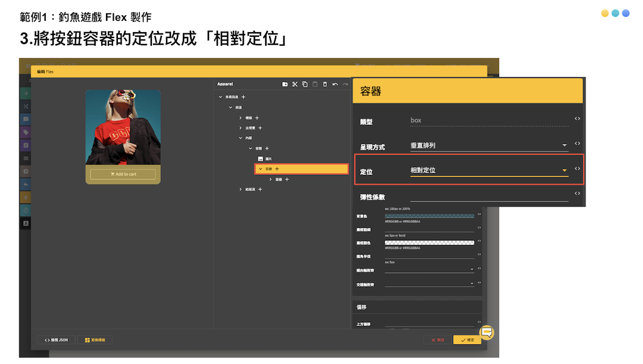
Task: Toggle code mode for 邊框粗細 field
Action: tap(479, 228)
